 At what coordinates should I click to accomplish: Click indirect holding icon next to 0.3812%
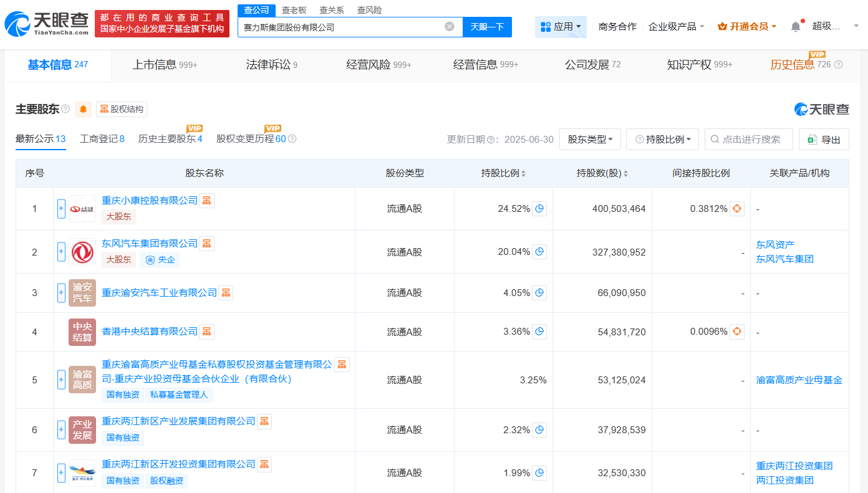click(x=736, y=209)
